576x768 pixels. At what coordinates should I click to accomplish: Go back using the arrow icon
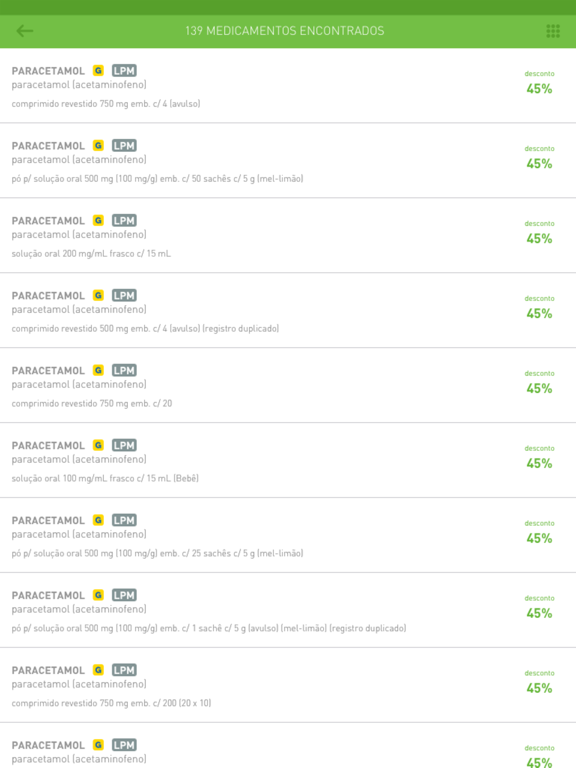[24, 31]
